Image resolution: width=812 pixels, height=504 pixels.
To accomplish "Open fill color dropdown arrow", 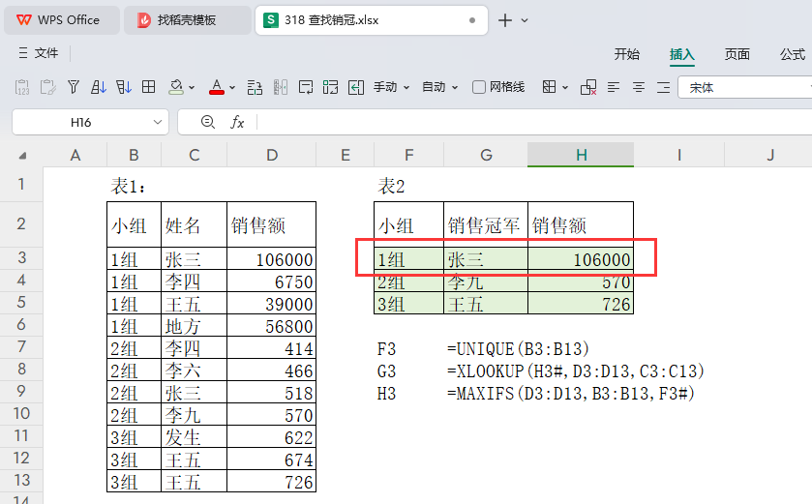I will coord(193,87).
